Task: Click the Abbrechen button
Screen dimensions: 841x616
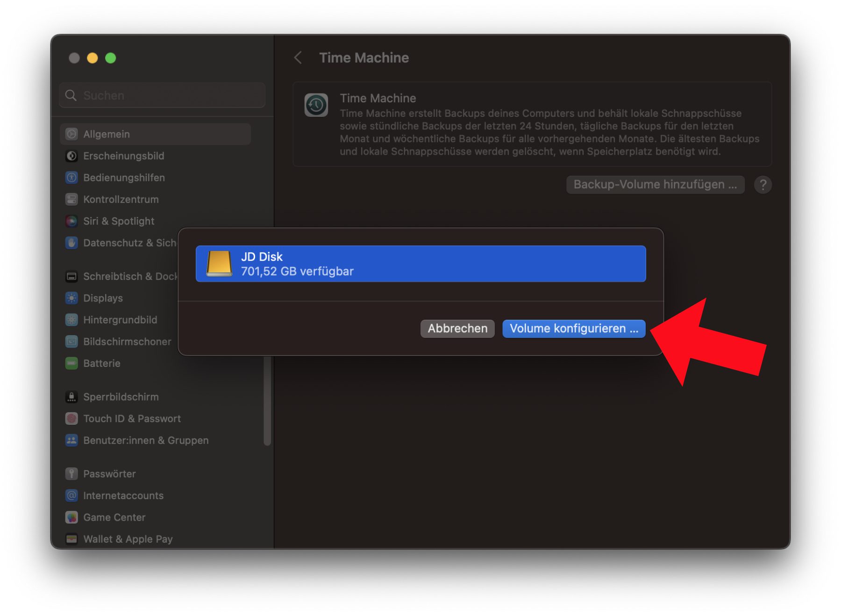Action: [457, 329]
